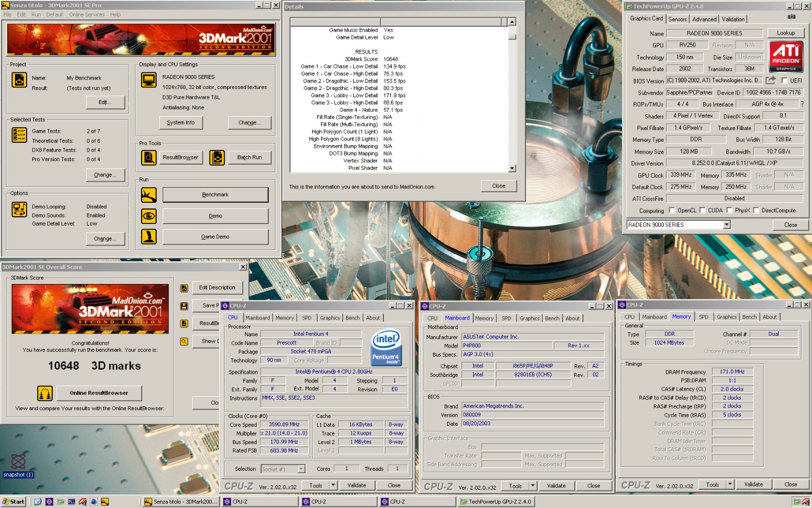Viewport: 812px width, 508px height.
Task: Click the Bus Interface question mark in GPU-Z
Action: click(x=802, y=104)
